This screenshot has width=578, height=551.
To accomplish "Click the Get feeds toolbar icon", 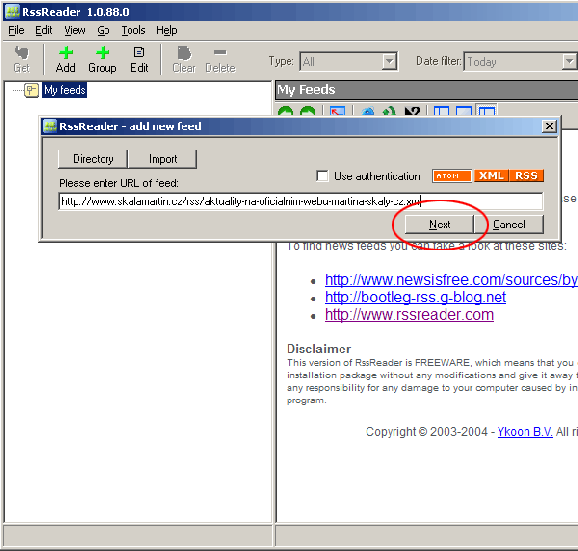I will coord(21,53).
